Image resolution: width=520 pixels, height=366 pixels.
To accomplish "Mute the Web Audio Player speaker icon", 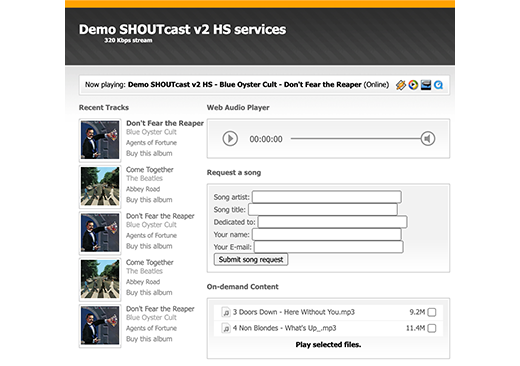I will coord(428,139).
